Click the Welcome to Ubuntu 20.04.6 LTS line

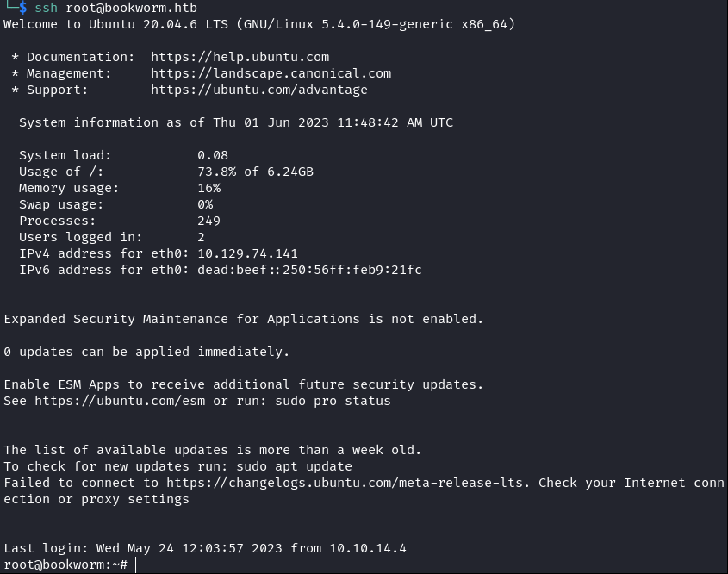click(259, 24)
